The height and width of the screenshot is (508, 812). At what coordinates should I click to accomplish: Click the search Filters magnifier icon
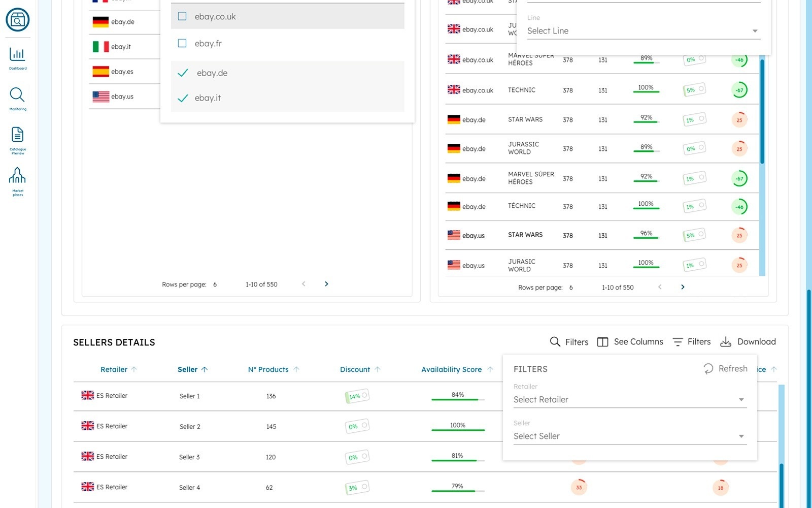point(555,342)
